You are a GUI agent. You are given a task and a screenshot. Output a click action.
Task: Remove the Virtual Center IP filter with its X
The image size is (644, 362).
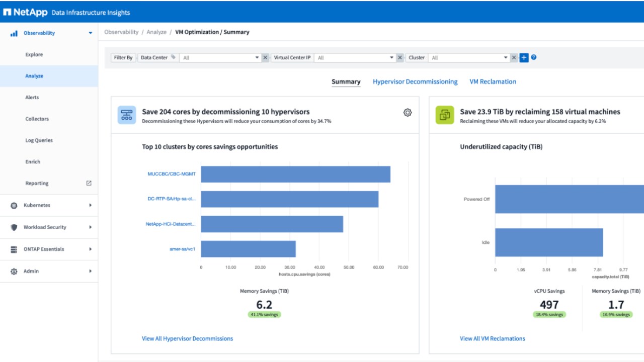pyautogui.click(x=400, y=58)
